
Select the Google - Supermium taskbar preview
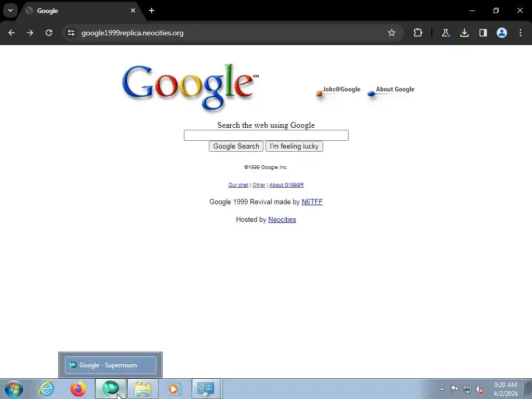pyautogui.click(x=111, y=365)
